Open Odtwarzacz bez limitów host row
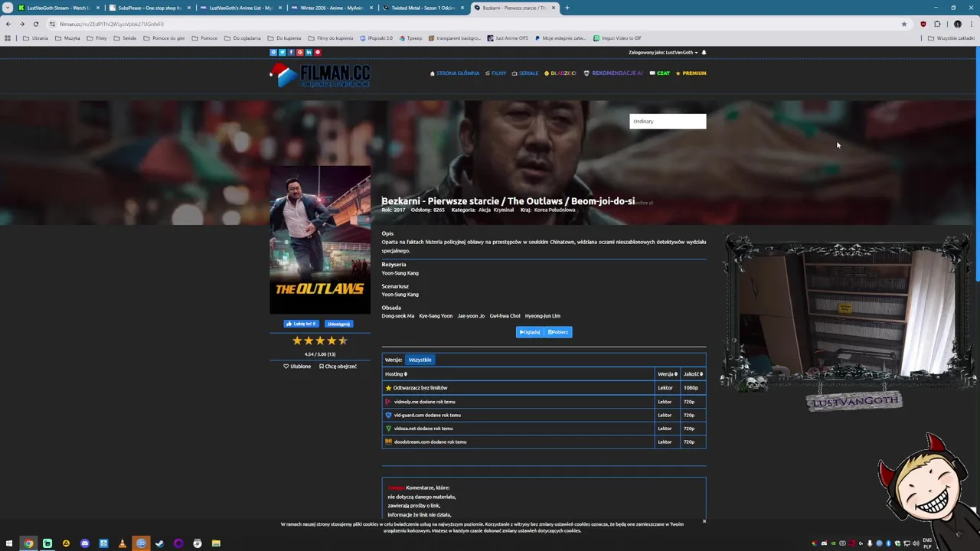Image resolution: width=980 pixels, height=551 pixels. point(544,388)
